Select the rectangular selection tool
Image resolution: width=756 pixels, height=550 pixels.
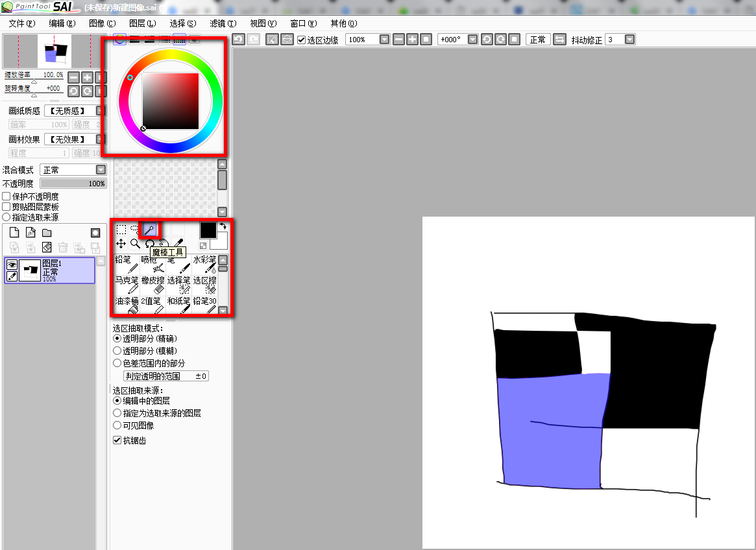(121, 230)
